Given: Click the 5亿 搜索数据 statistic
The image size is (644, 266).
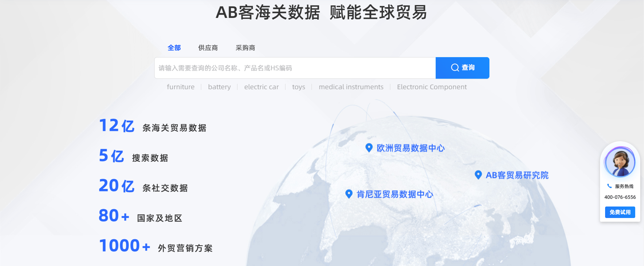Looking at the screenshot, I should 134,156.
